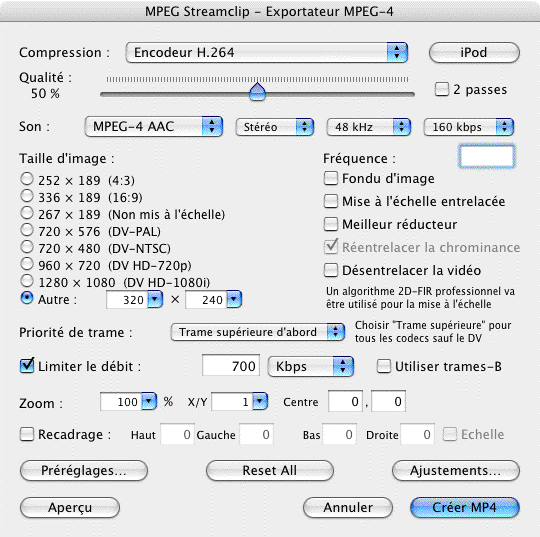Select the 252 × 189 (4:3) image size
This screenshot has height=537, width=540.
pyautogui.click(x=27, y=179)
